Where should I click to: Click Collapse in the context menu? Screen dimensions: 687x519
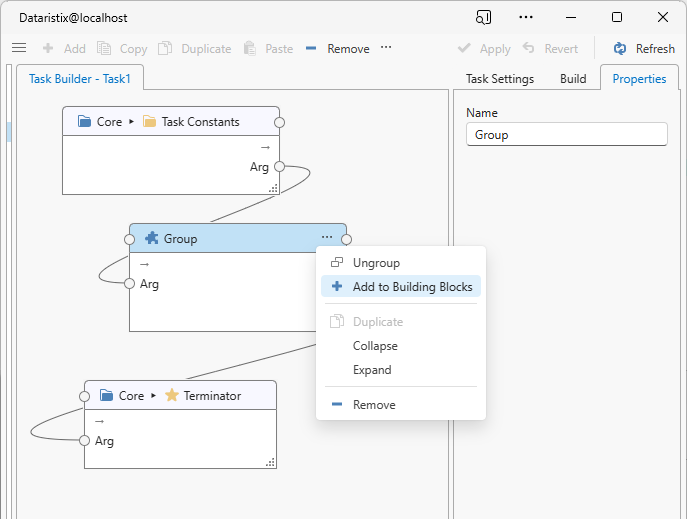tap(375, 346)
